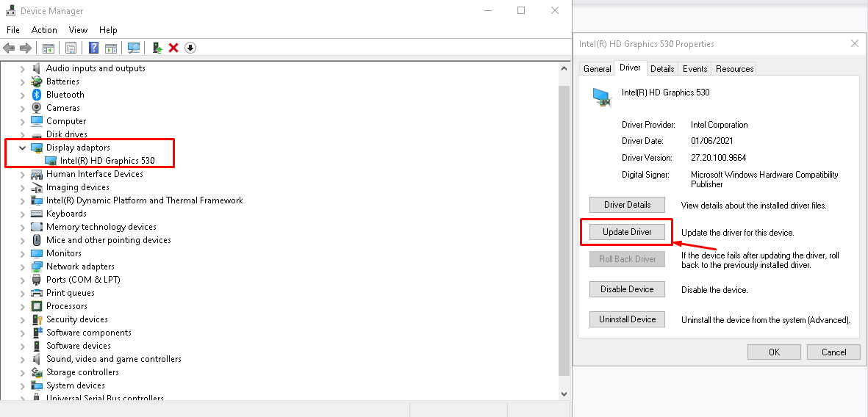Select the Processors chip icon
The width and height of the screenshot is (868, 417).
tap(37, 306)
